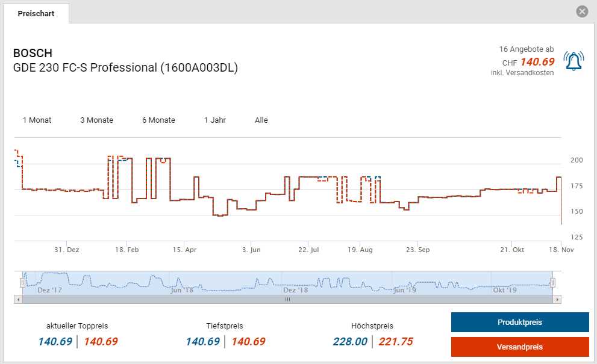Image resolution: width=597 pixels, height=364 pixels.
Task: Show the last 3 Monate
Action: [x=96, y=120]
